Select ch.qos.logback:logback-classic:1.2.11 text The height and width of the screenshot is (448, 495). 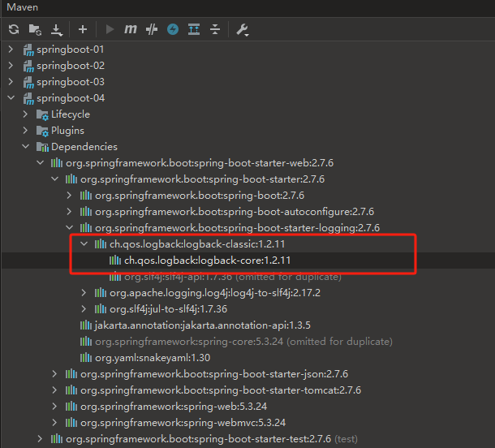197,244
